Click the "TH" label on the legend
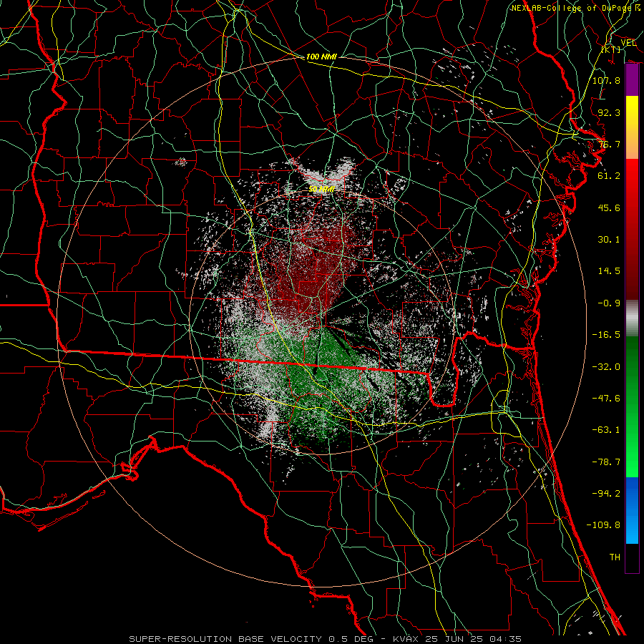The width and height of the screenshot is (644, 644). [x=615, y=557]
